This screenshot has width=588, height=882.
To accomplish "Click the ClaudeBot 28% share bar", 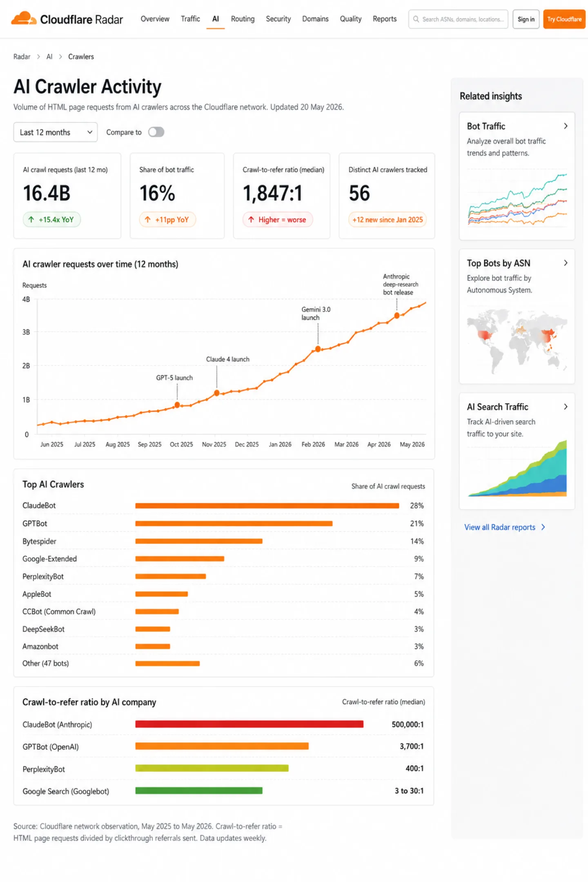I will click(x=267, y=506).
